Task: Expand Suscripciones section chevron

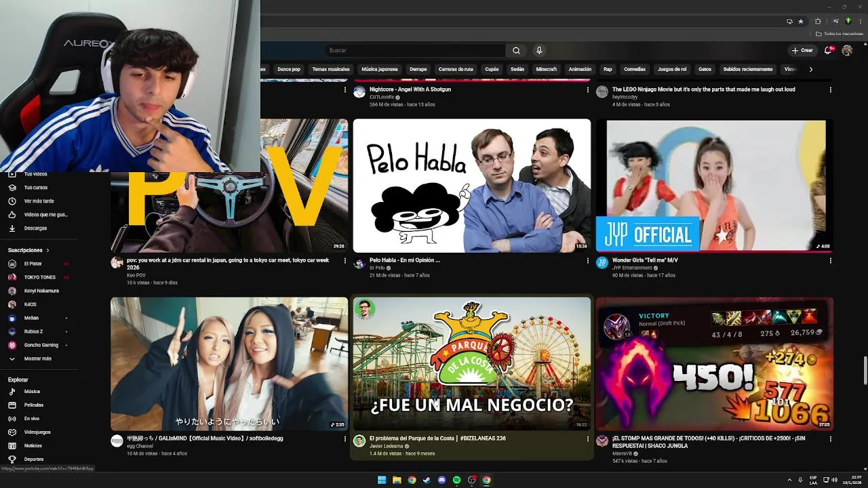Action: pyautogui.click(x=47, y=250)
